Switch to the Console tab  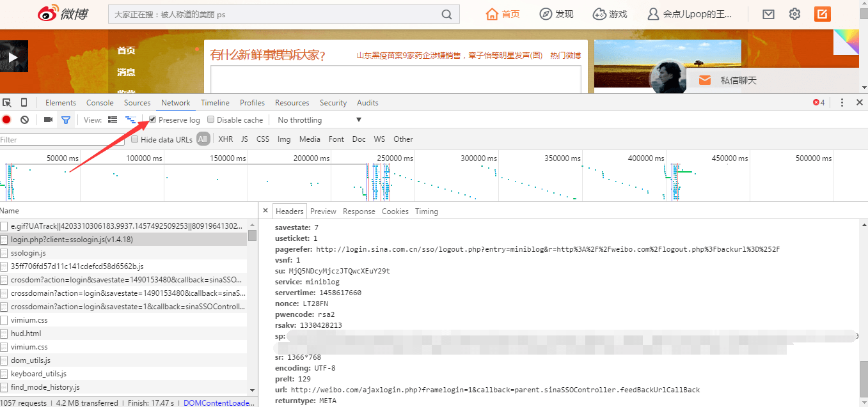click(100, 103)
